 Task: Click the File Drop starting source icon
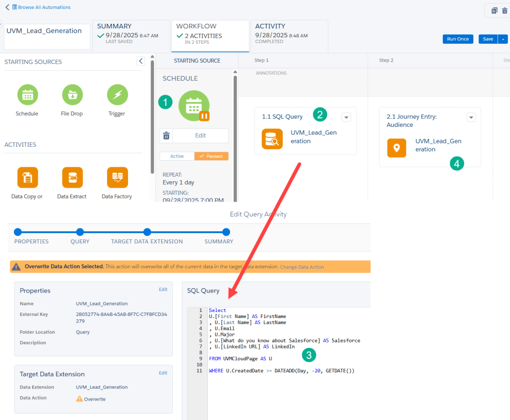(72, 95)
